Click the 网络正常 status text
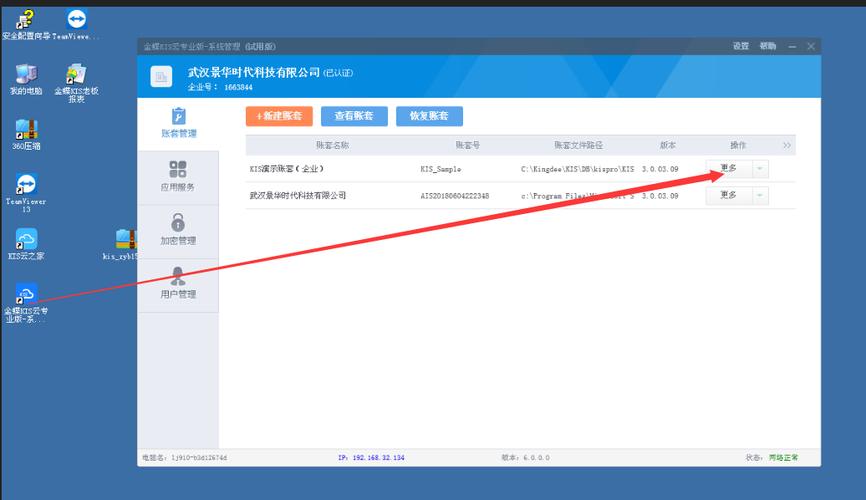The height and width of the screenshot is (500, 866). pos(783,457)
